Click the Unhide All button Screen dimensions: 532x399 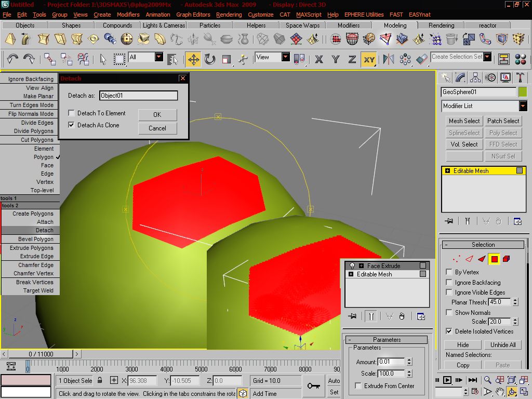[x=503, y=345]
